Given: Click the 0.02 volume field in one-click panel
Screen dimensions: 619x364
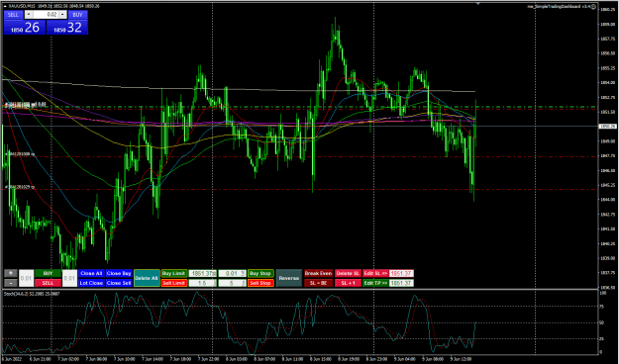Looking at the screenshot, I should click(47, 15).
